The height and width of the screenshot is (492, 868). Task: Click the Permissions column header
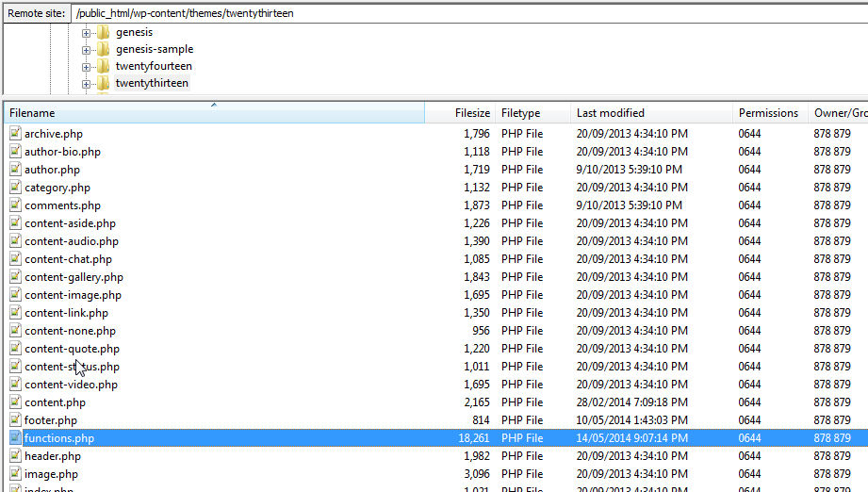(768, 113)
